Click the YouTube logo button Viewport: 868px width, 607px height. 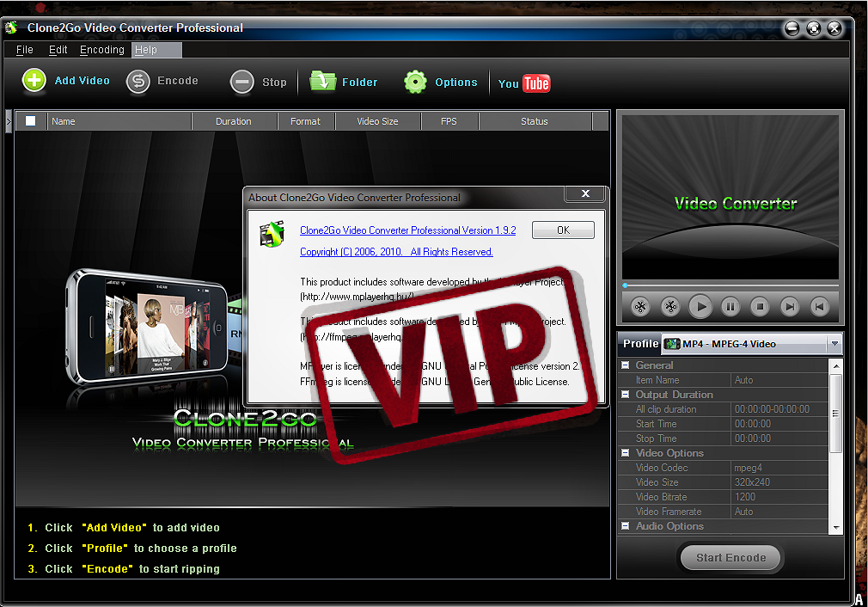tap(523, 83)
